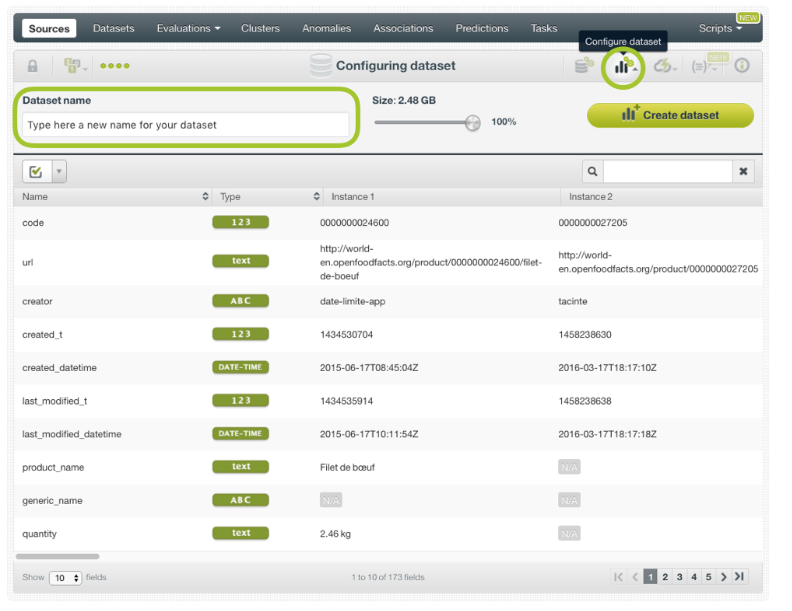Screen dimensions: 792x611
Task: Click the dataset size slider handle
Action: pos(472,122)
